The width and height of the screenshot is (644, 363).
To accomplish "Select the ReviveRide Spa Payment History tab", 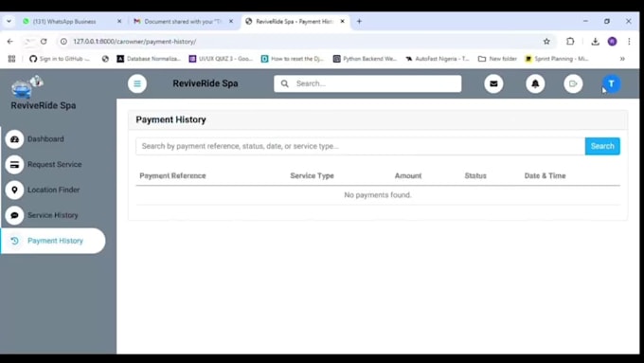I will pos(295,22).
